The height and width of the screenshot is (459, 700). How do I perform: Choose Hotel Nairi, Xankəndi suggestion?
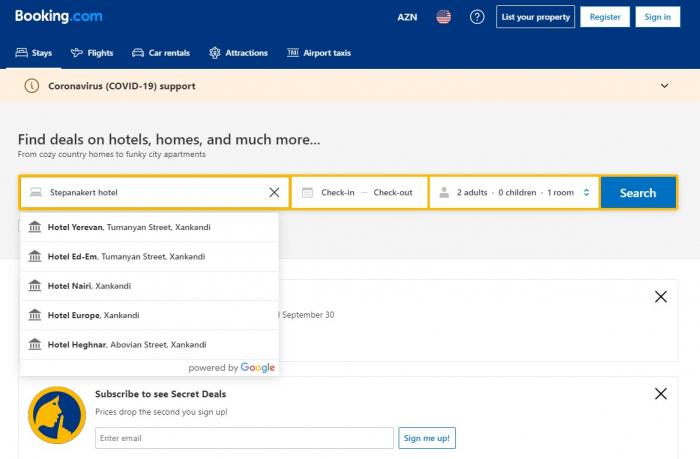[x=150, y=286]
